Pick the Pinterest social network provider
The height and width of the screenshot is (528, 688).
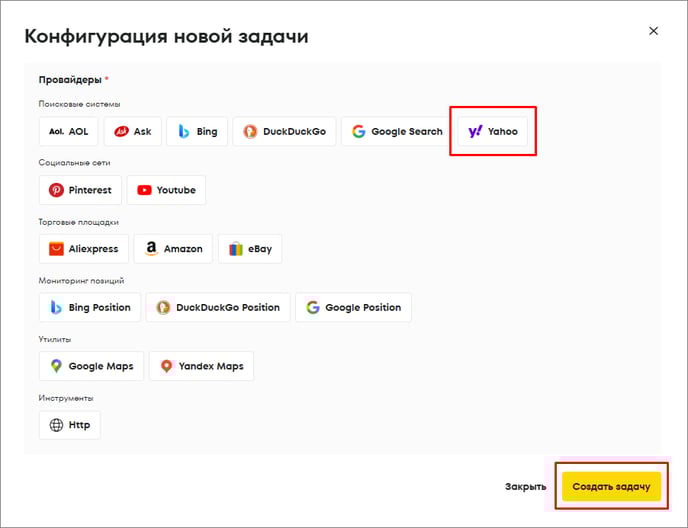coord(80,190)
